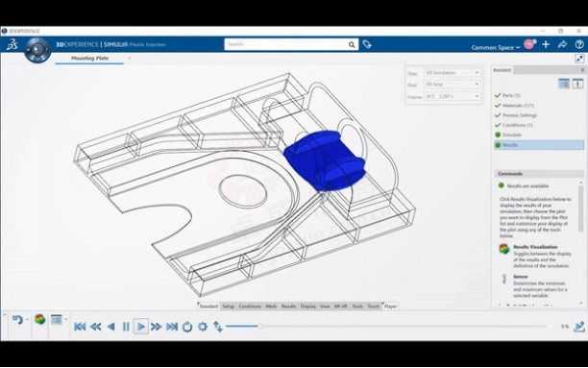Open the Step dropdown showing Fill Simulation
Image resolution: width=588 pixels, height=368 pixels.
point(453,72)
